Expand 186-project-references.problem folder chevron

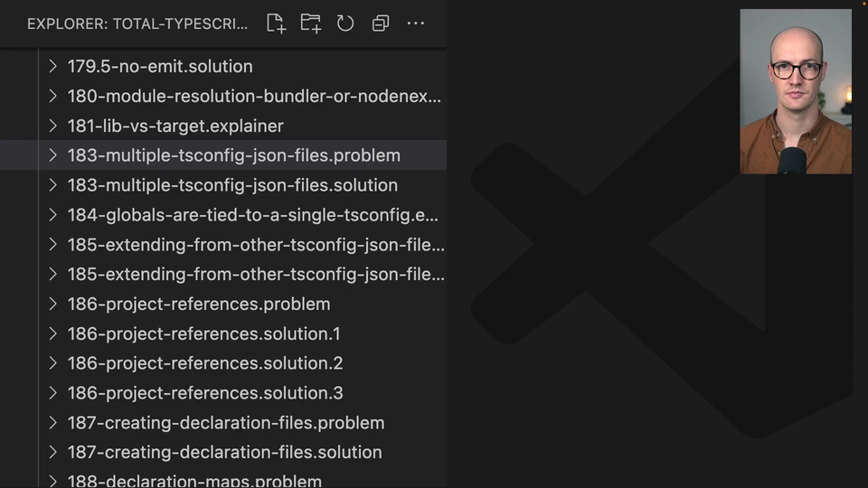pyautogui.click(x=52, y=304)
